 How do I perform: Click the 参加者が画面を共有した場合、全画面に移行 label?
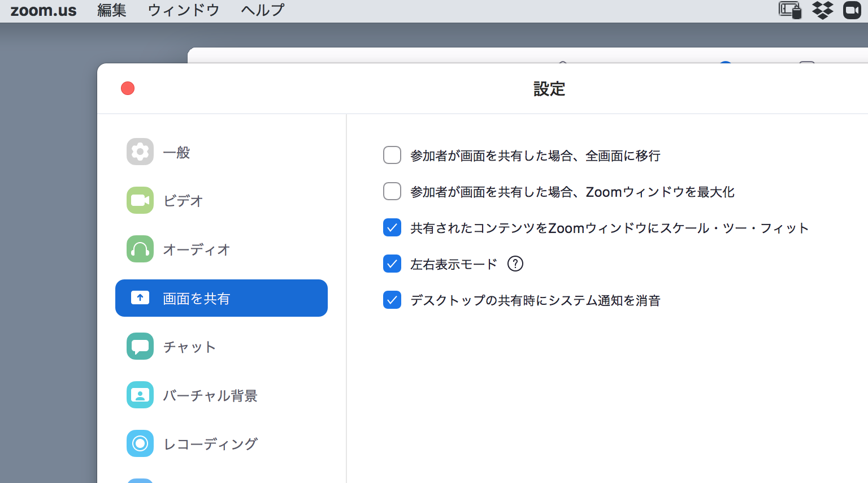point(535,156)
